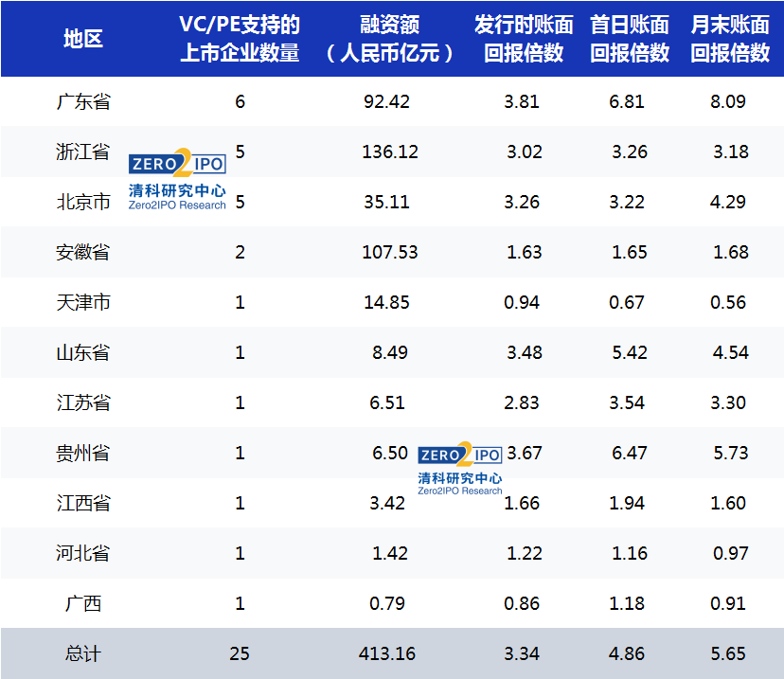
Task: Click the 江苏省 row label
Action: coord(83,402)
